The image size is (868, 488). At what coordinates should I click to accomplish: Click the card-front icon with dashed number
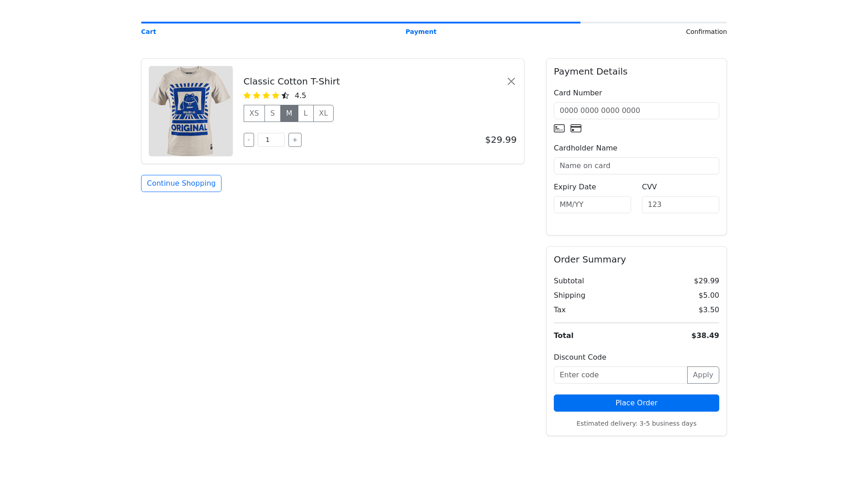coord(559,128)
